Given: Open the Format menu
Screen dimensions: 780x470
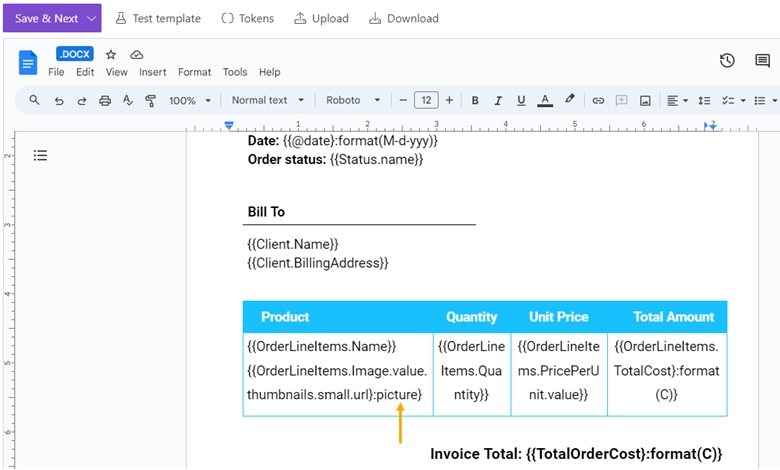Looking at the screenshot, I should (195, 72).
